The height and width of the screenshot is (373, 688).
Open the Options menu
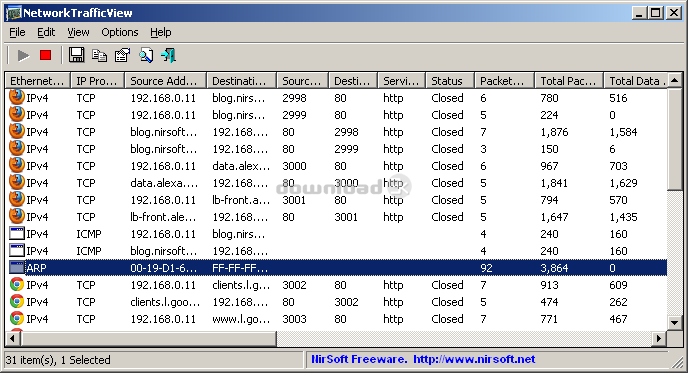pyautogui.click(x=120, y=32)
